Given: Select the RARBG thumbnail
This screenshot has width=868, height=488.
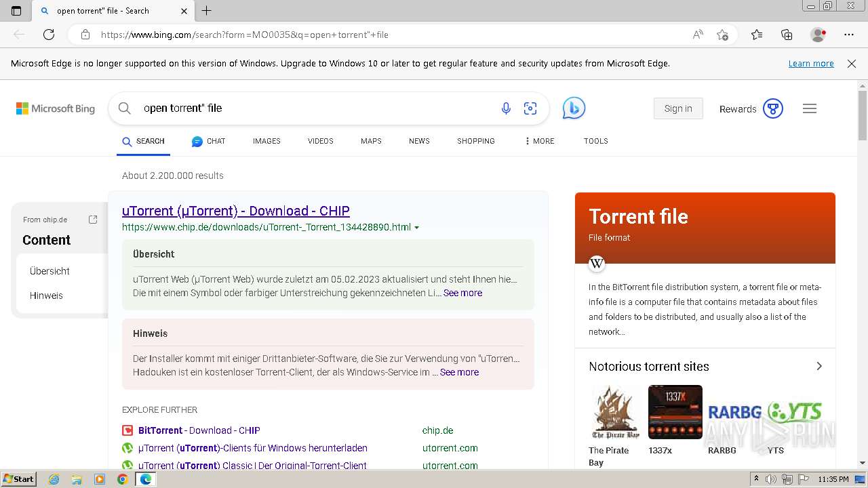Looking at the screenshot, I should pyautogui.click(x=735, y=412).
